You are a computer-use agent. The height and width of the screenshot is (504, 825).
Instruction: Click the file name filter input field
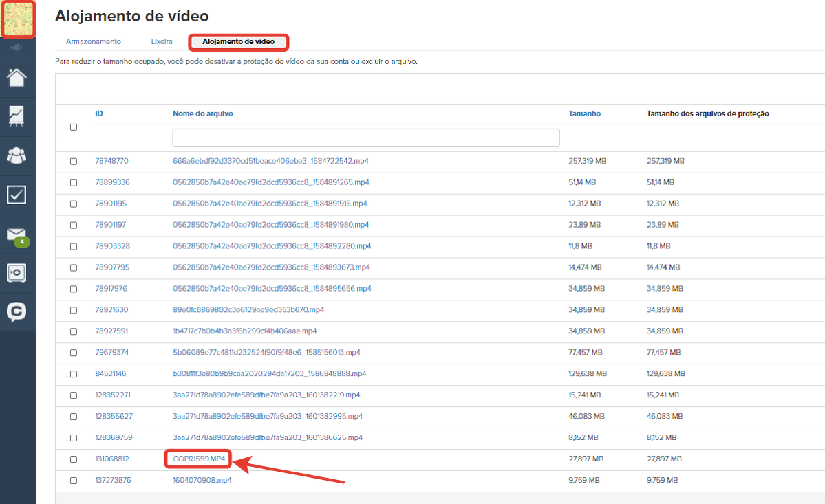[365, 138]
